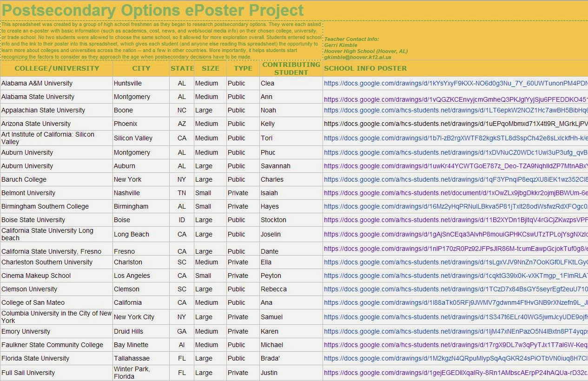Open Alabama State University poster link
The height and width of the screenshot is (381, 588).
[456, 99]
